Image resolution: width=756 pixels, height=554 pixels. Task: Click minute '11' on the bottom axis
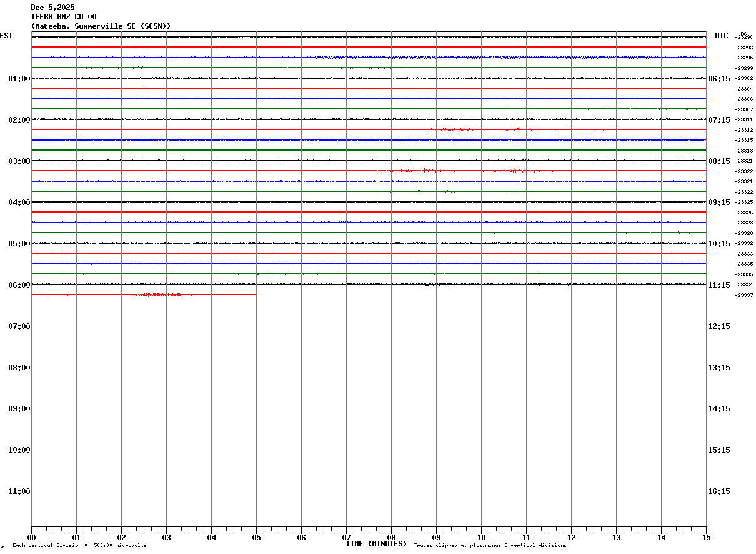click(526, 538)
